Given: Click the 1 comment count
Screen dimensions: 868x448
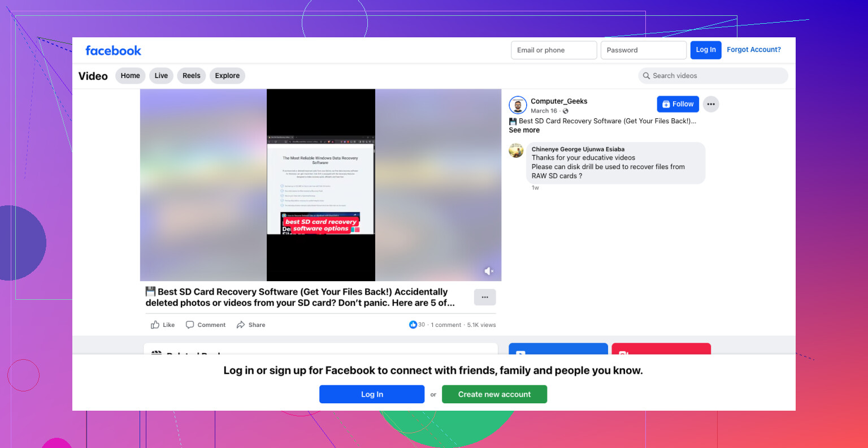Looking at the screenshot, I should click(x=446, y=325).
